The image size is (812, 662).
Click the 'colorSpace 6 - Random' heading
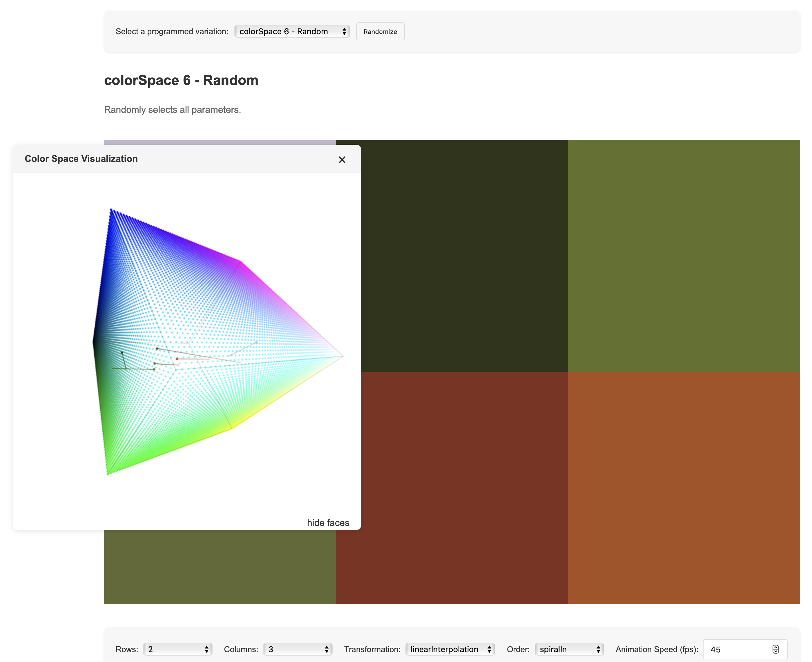181,80
